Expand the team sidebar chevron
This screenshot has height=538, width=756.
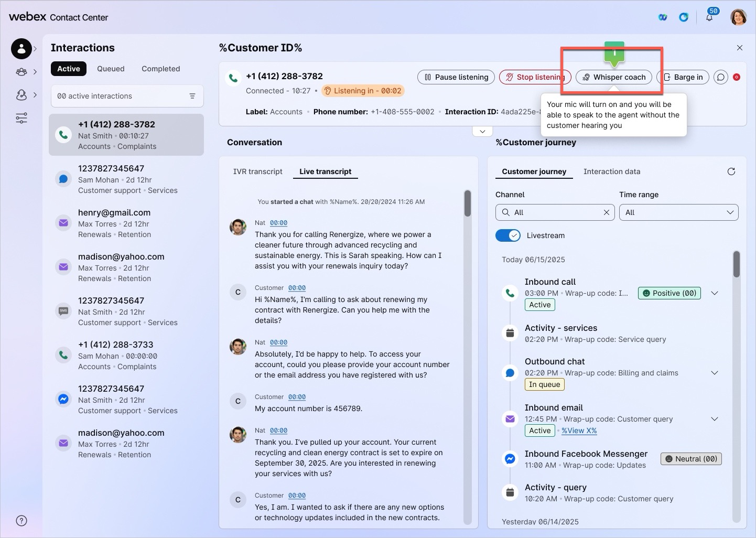pos(35,72)
